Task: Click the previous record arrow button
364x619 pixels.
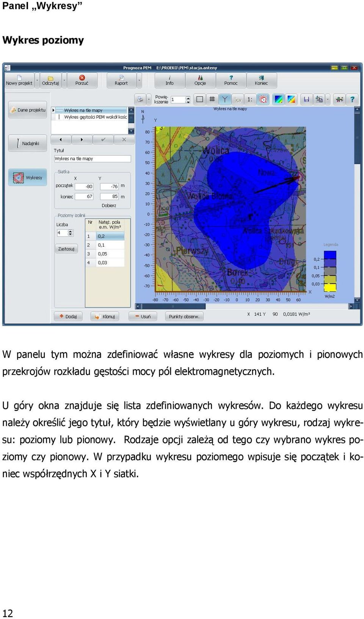Action: [61, 140]
